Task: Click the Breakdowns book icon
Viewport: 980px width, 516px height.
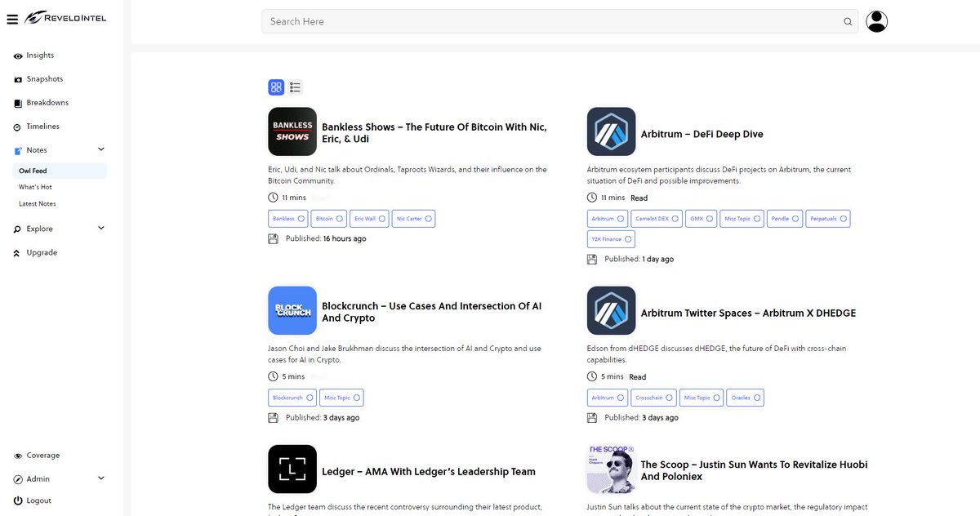Action: (x=18, y=103)
